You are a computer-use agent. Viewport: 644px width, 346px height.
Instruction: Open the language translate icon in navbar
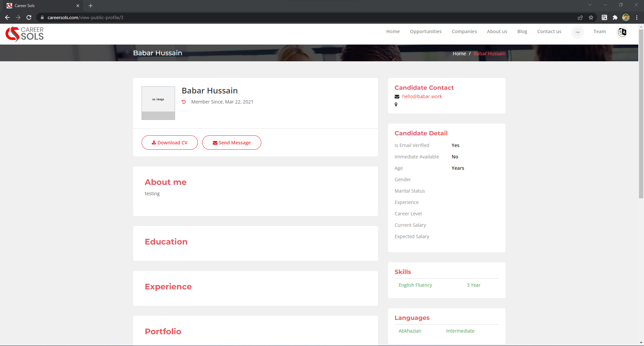coord(622,32)
